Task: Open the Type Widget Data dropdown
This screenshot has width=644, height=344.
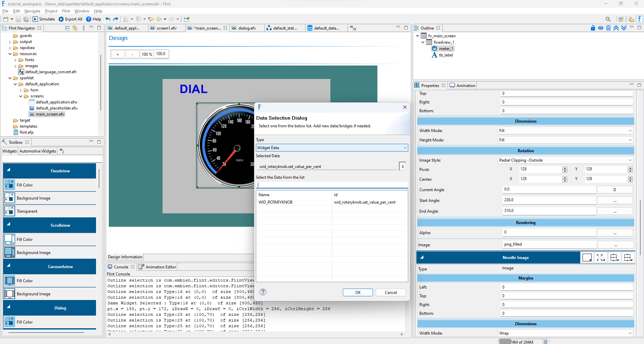Action: click(332, 148)
